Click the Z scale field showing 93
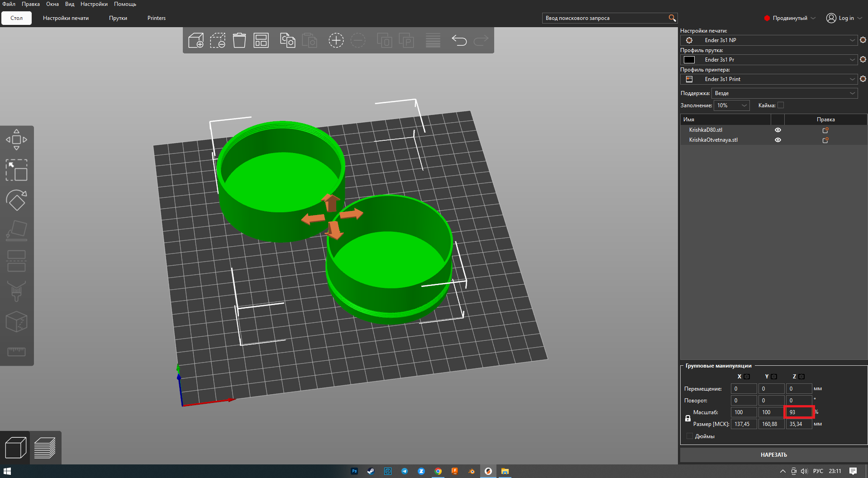Screen dimensions: 868x478 (799, 412)
